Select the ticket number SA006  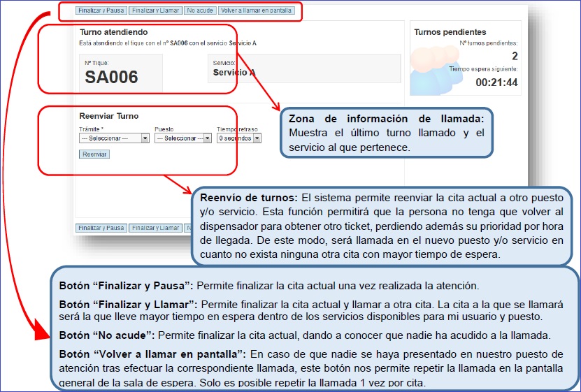[x=111, y=77]
